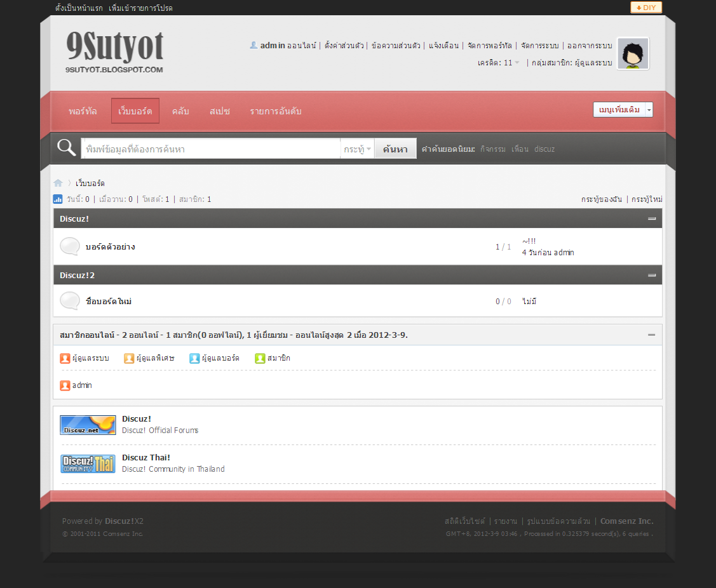
Task: Select the เว็บบอร์ด navigation tab
Action: 135,111
